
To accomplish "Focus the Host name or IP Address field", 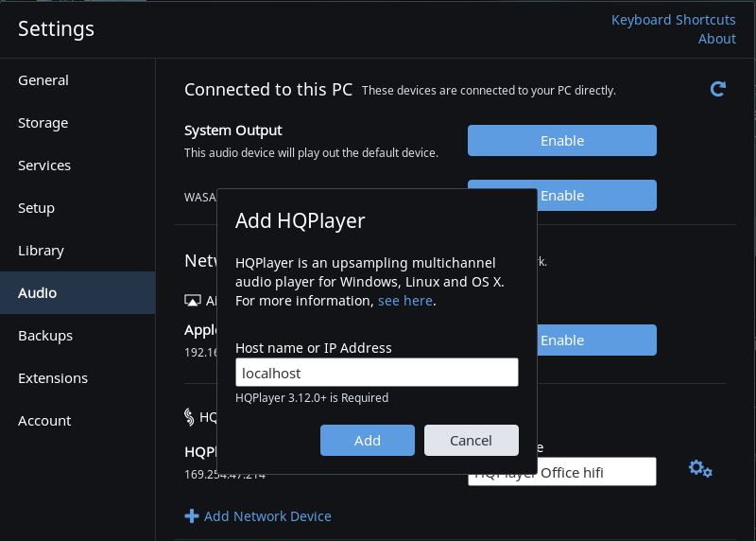I will click(376, 372).
